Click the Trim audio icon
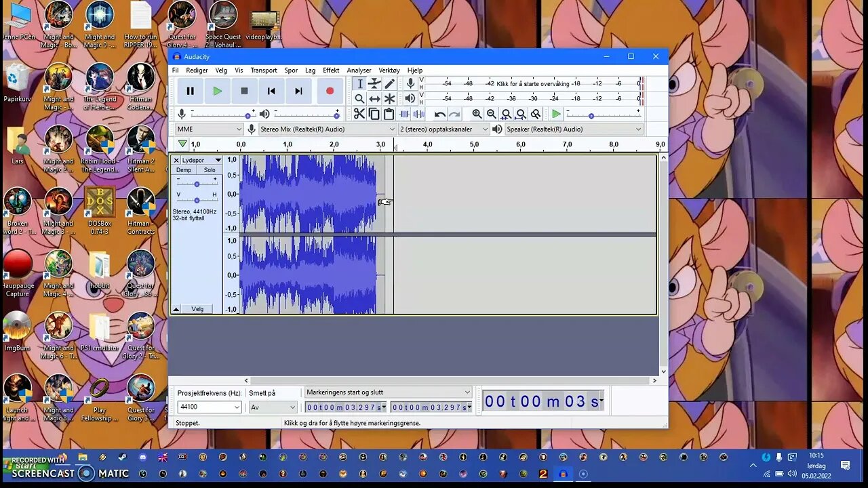868x488 pixels. point(404,115)
